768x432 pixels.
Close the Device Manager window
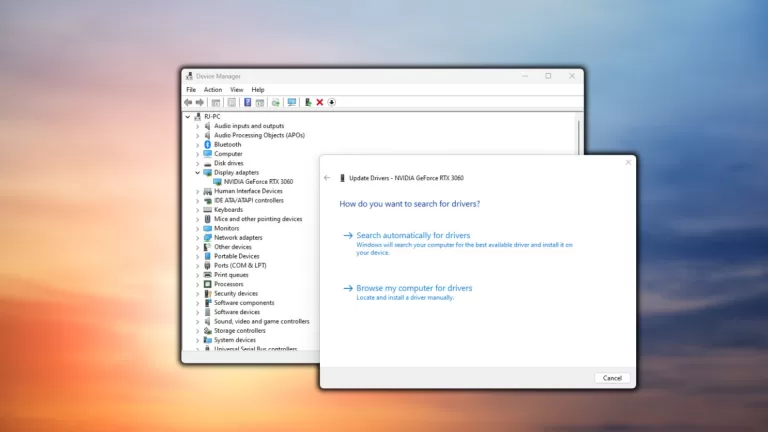tap(572, 76)
